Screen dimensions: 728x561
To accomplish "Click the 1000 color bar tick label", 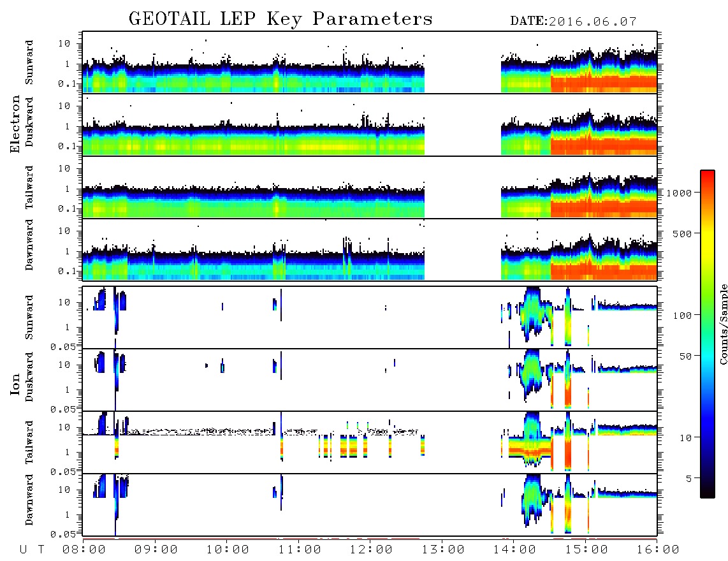I will [679, 193].
